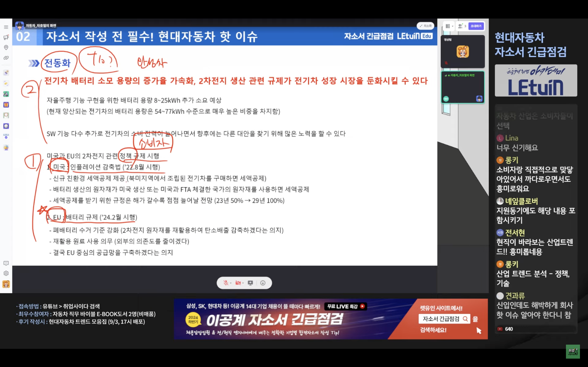The image size is (588, 367).
Task: Unmute the microphone in the control bar
Action: [226, 283]
